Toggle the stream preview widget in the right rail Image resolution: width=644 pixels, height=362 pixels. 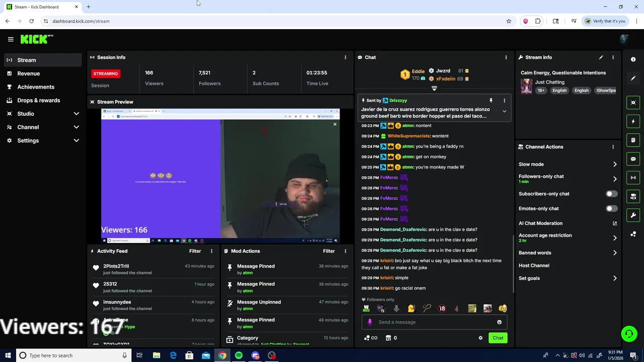pyautogui.click(x=633, y=103)
